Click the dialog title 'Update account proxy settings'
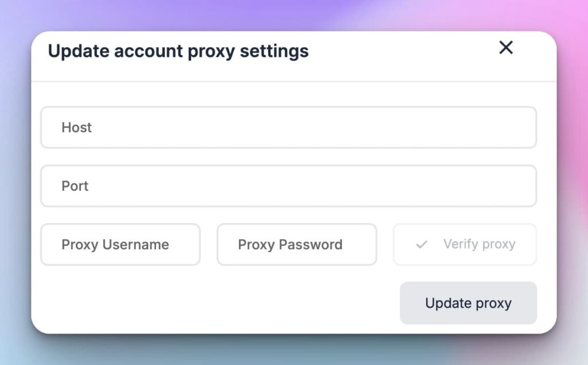Viewport: 588px width, 365px height. pyautogui.click(x=178, y=51)
